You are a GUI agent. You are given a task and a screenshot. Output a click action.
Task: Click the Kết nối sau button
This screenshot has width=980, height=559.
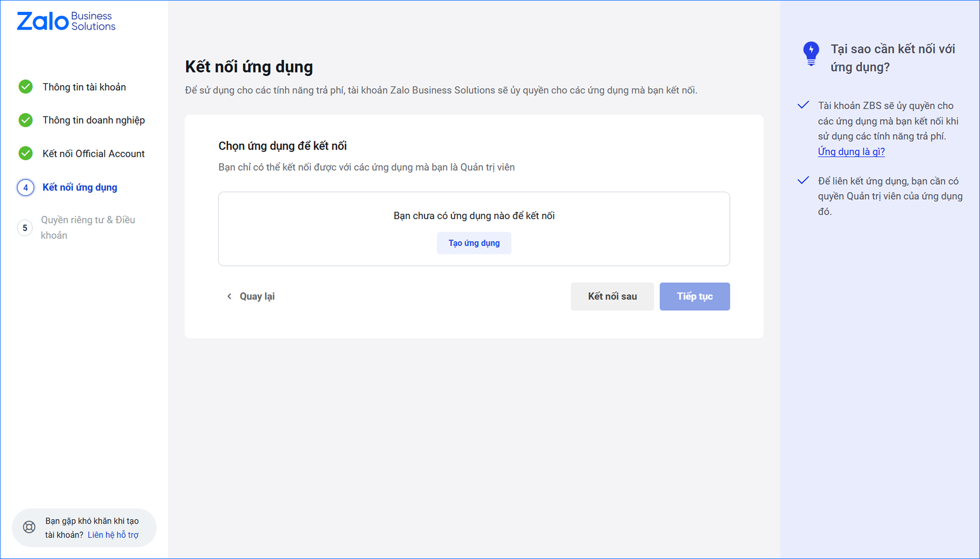(612, 297)
